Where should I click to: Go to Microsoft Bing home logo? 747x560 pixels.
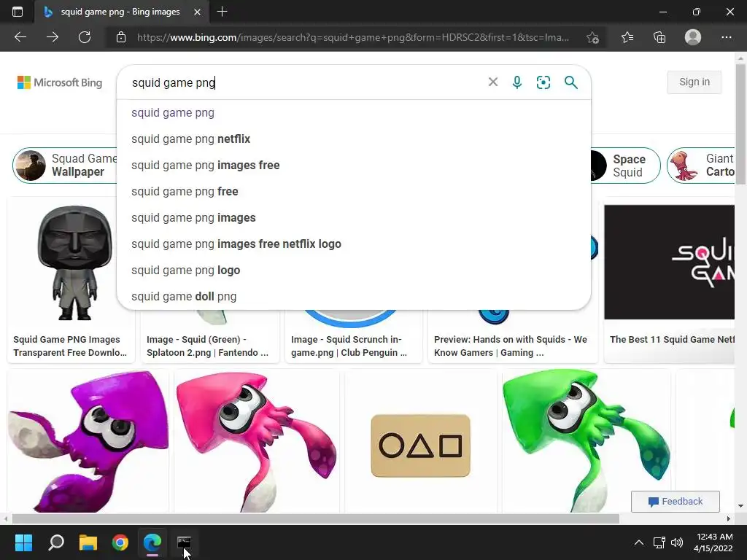(60, 82)
